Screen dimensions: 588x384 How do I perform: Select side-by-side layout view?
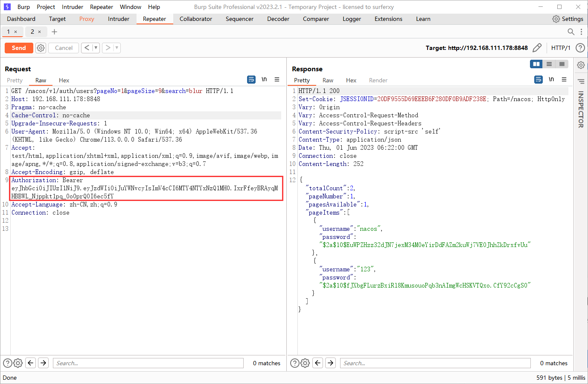pos(536,64)
